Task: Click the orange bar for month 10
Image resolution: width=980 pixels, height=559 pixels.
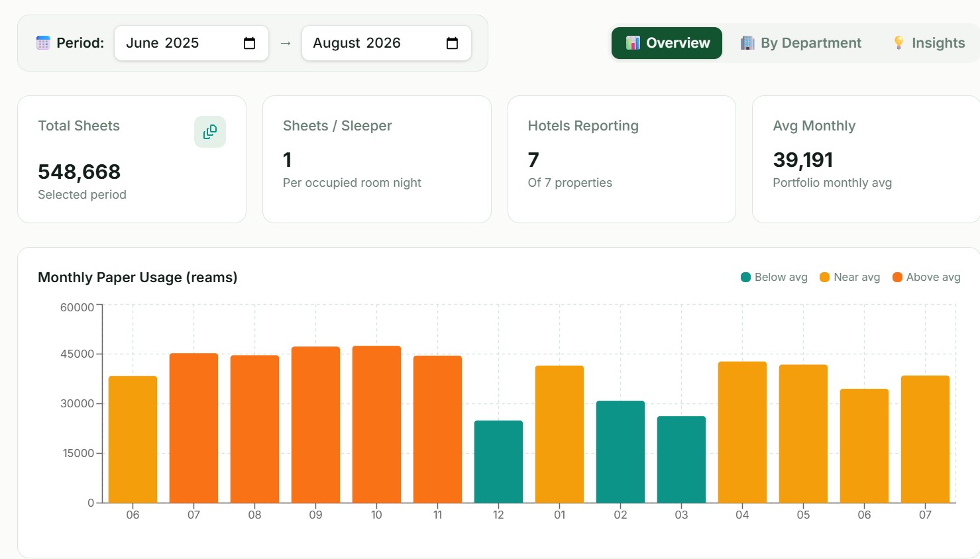Action: point(376,424)
